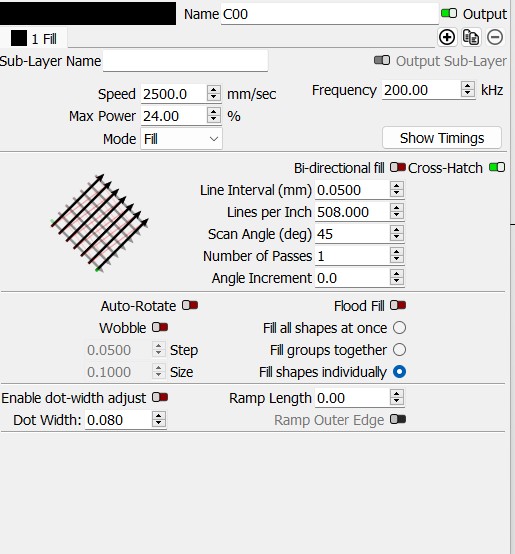Switch to the 1 Fill sub-layer tab
The image size is (515, 554).
pyautogui.click(x=34, y=38)
